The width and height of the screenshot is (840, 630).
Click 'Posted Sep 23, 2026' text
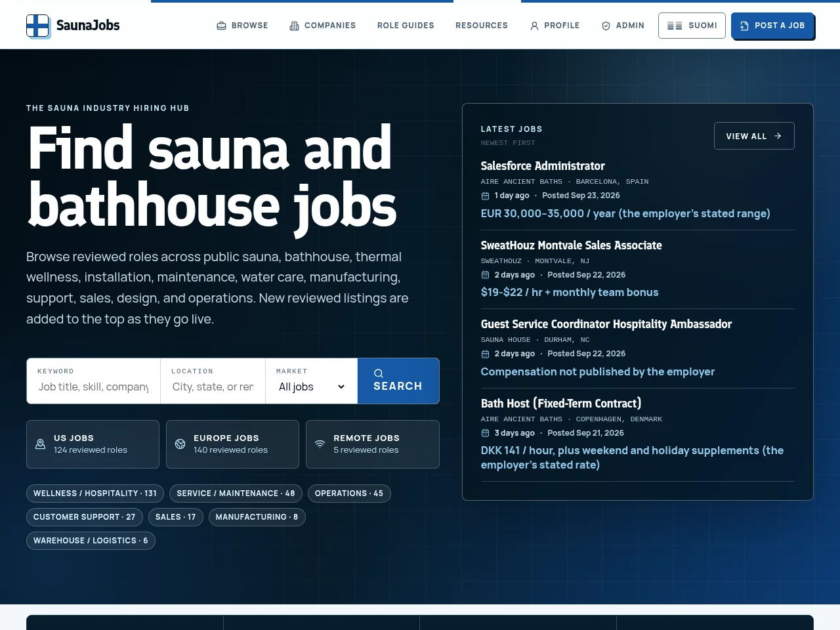[581, 196]
